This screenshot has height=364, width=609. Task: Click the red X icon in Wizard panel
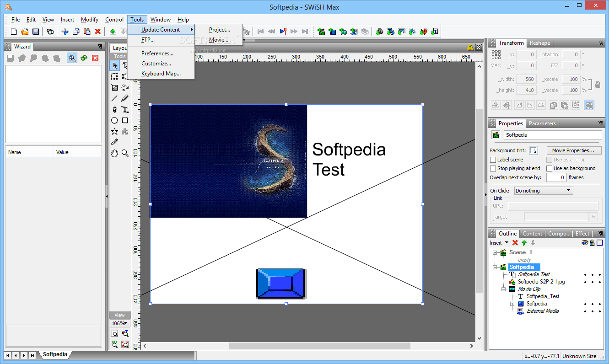[95, 58]
